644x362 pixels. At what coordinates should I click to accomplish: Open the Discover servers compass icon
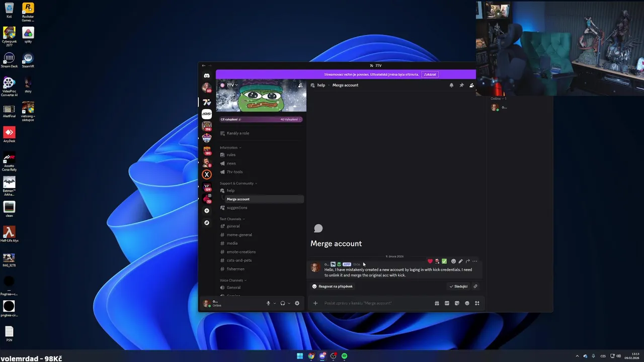[207, 223]
